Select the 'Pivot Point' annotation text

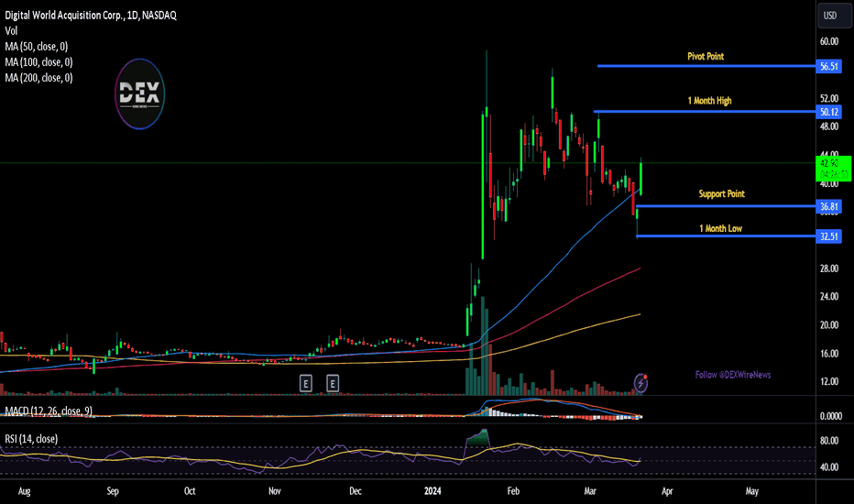tap(706, 56)
